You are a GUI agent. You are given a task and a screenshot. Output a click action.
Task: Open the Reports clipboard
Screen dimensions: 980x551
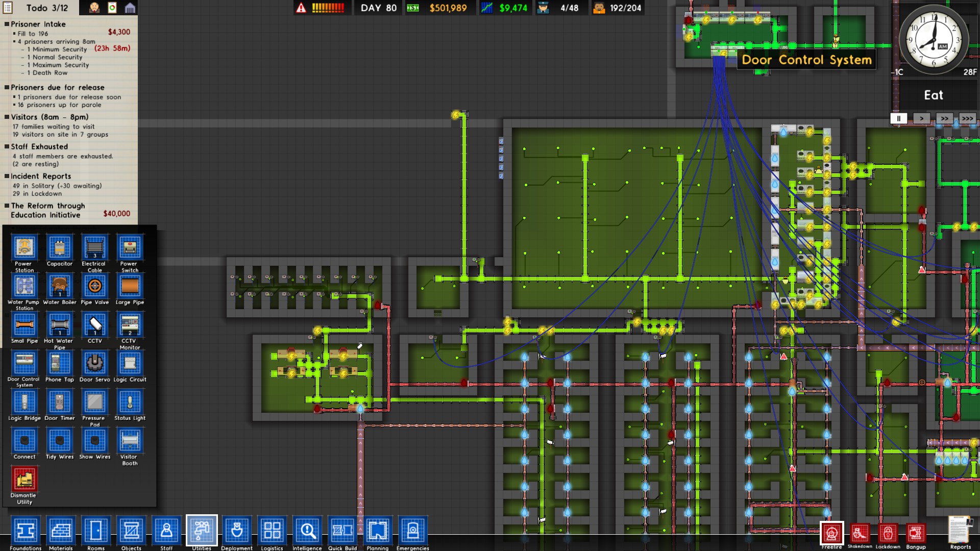click(x=960, y=531)
